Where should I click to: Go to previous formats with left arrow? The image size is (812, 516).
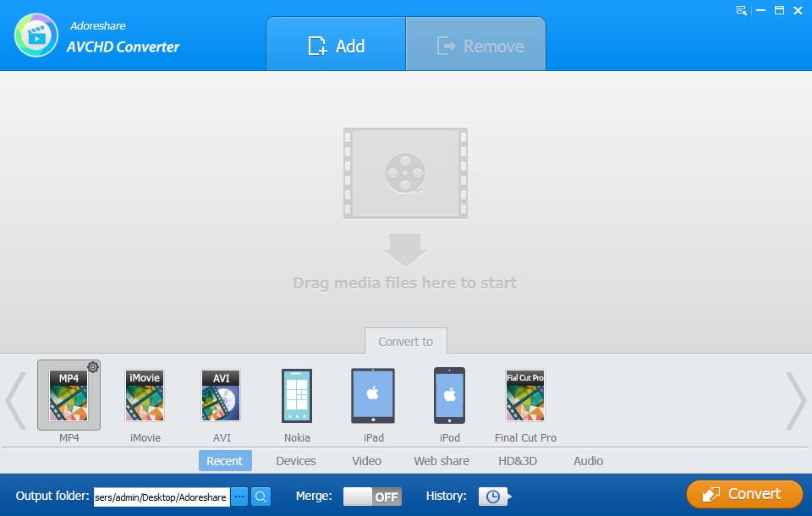[15, 400]
